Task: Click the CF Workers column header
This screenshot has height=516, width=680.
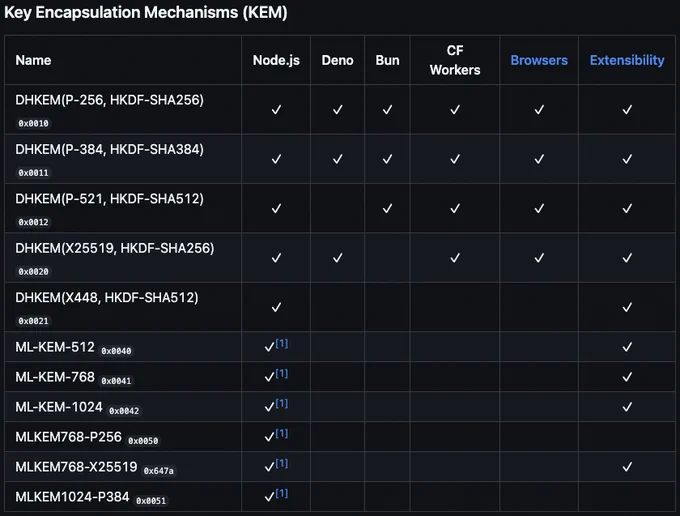Action: tap(455, 60)
